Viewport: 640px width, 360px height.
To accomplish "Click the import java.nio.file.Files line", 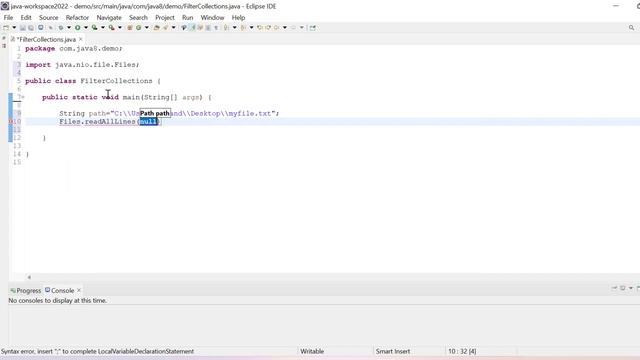I will pos(82,64).
